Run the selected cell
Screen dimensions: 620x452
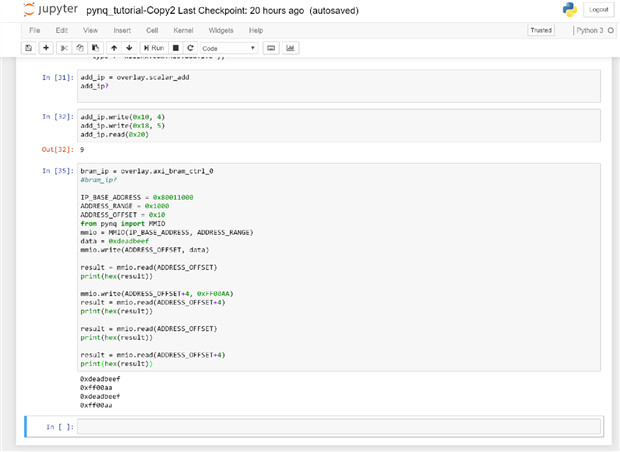tap(154, 48)
